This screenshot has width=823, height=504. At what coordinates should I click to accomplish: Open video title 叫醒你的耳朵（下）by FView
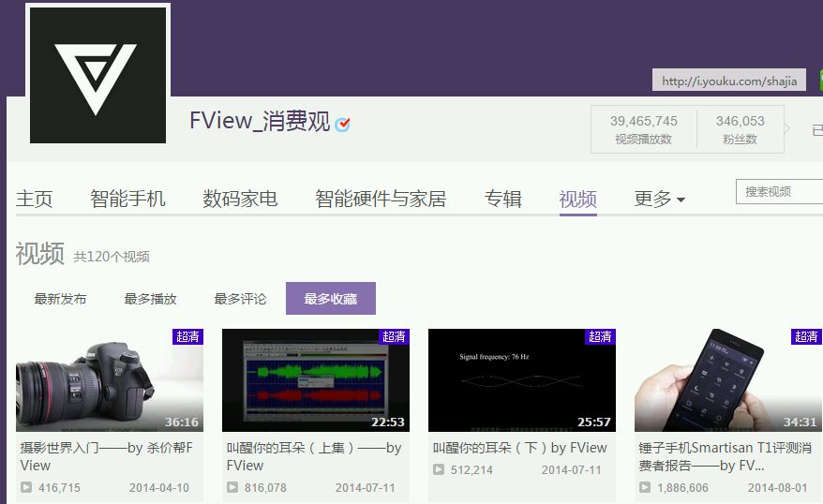point(519,448)
